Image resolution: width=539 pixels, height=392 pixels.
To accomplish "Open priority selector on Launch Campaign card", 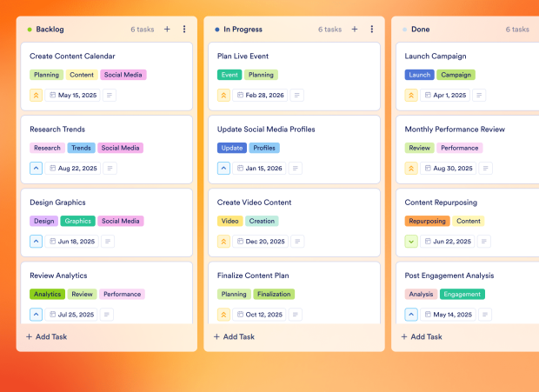I will (x=412, y=96).
